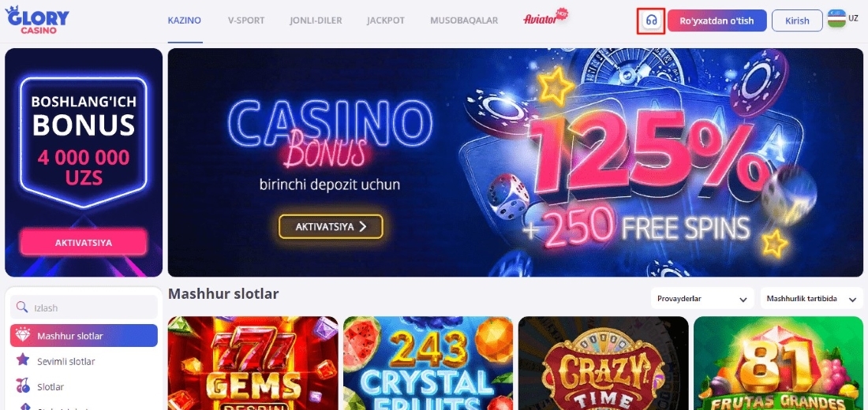Click the Ro'yxatdan o'tish button
868x410 pixels.
tap(716, 20)
